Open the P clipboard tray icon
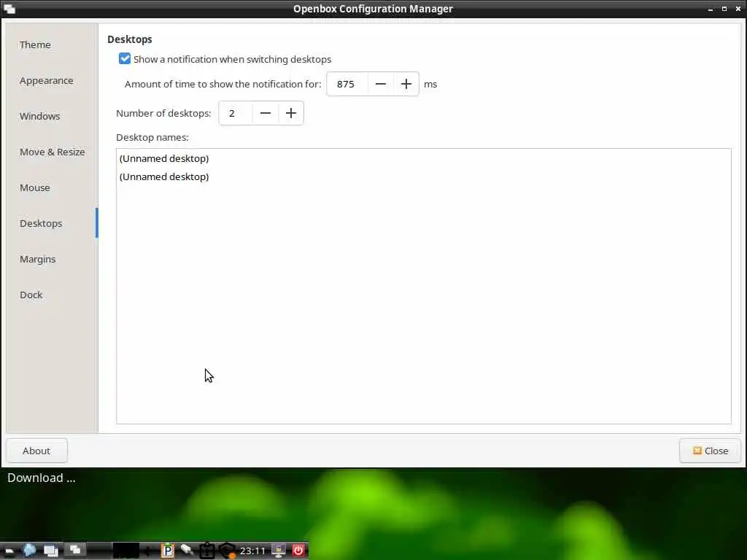The image size is (747, 560). (x=167, y=551)
